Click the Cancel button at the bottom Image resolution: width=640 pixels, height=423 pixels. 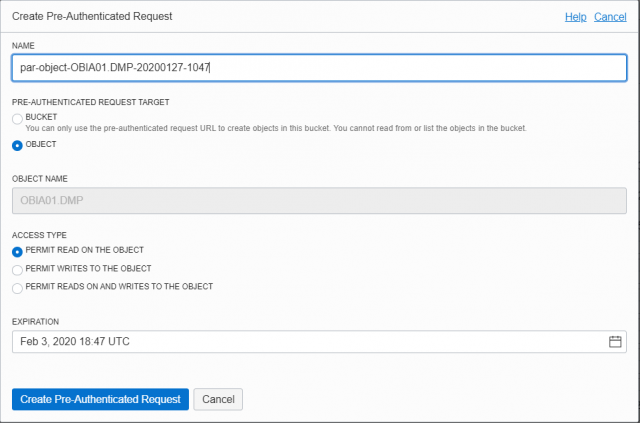pyautogui.click(x=218, y=399)
